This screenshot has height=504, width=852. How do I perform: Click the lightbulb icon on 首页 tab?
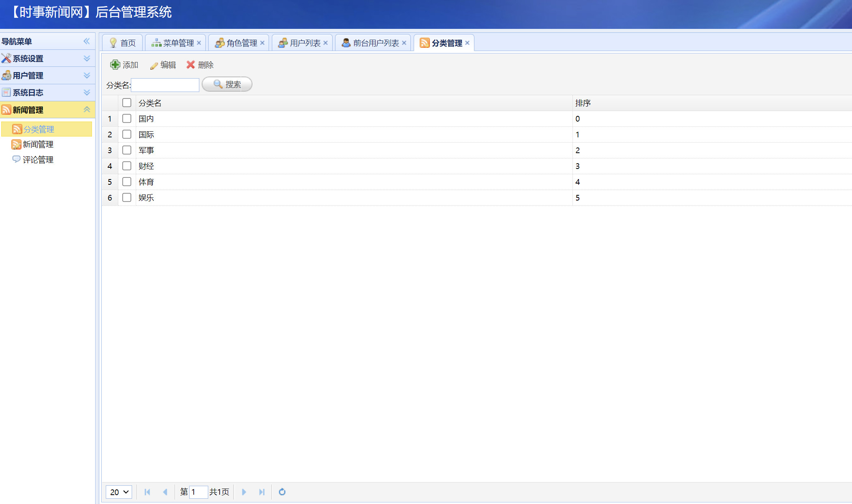click(x=113, y=43)
